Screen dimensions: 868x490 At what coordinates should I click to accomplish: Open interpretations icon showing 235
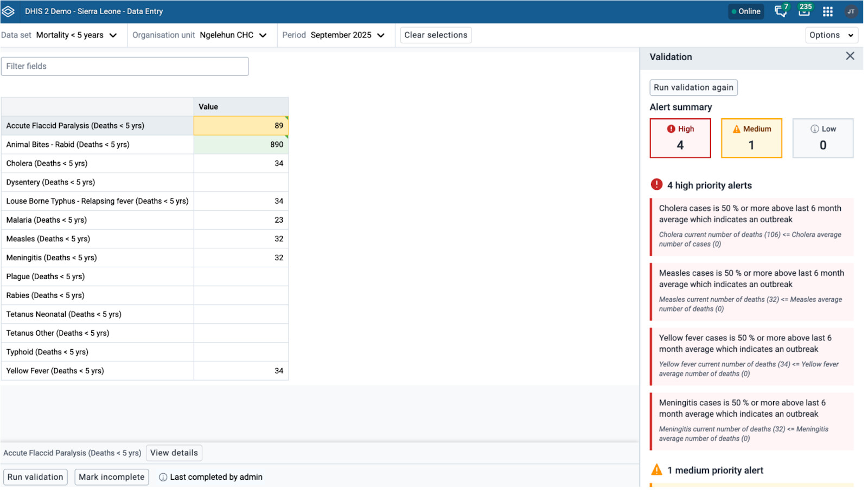804,11
